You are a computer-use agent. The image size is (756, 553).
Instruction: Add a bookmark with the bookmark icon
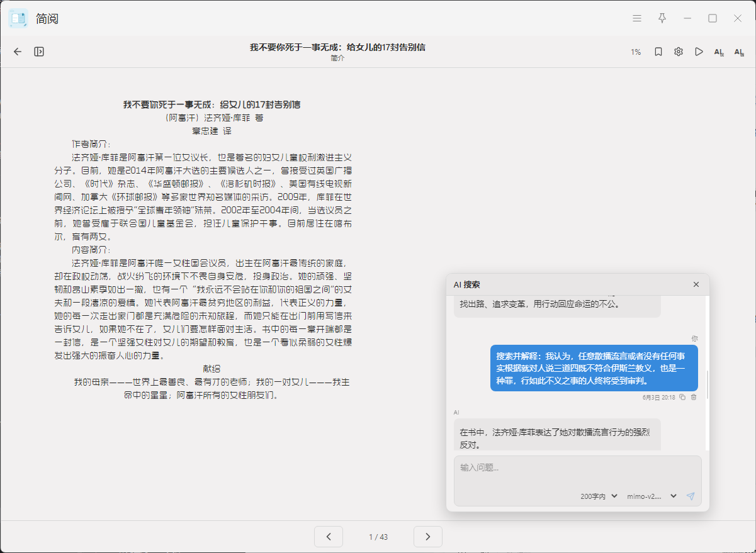(658, 52)
